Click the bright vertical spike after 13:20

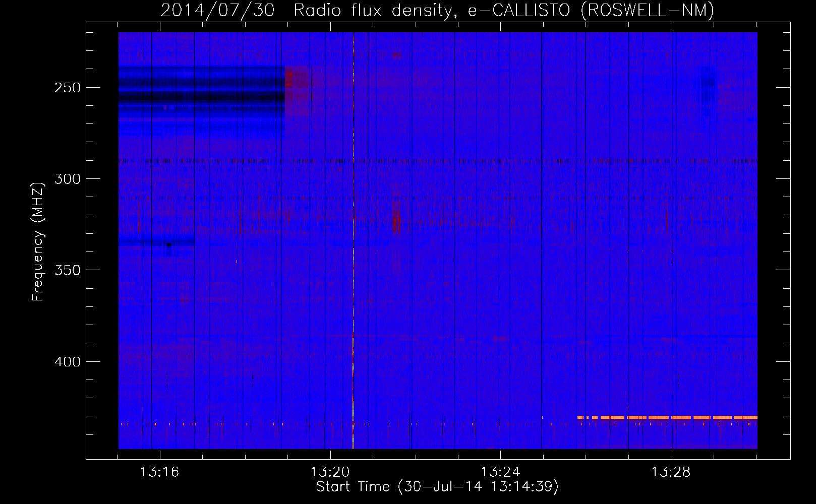click(x=353, y=240)
